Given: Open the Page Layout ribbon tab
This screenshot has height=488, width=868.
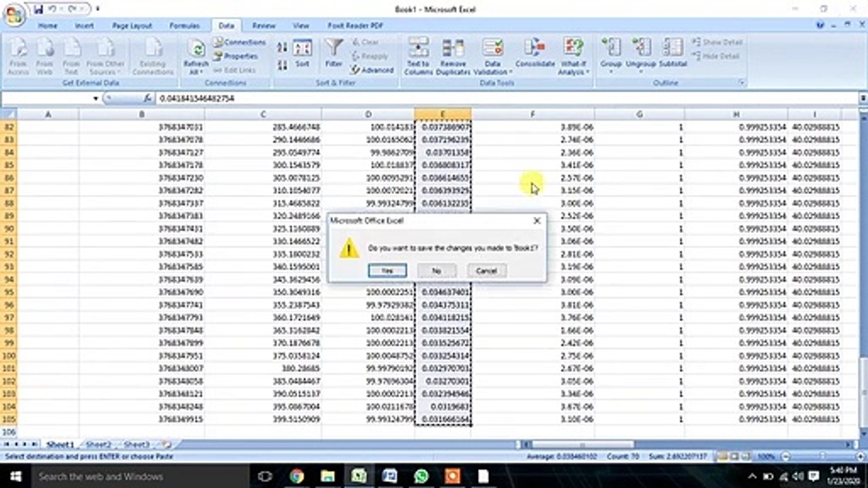Looking at the screenshot, I should click(132, 26).
